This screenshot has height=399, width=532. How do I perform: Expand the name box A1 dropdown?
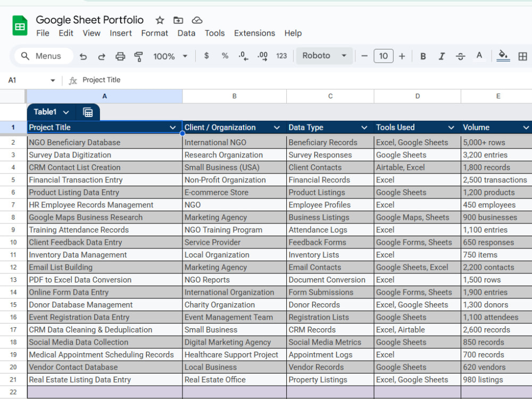click(x=53, y=80)
